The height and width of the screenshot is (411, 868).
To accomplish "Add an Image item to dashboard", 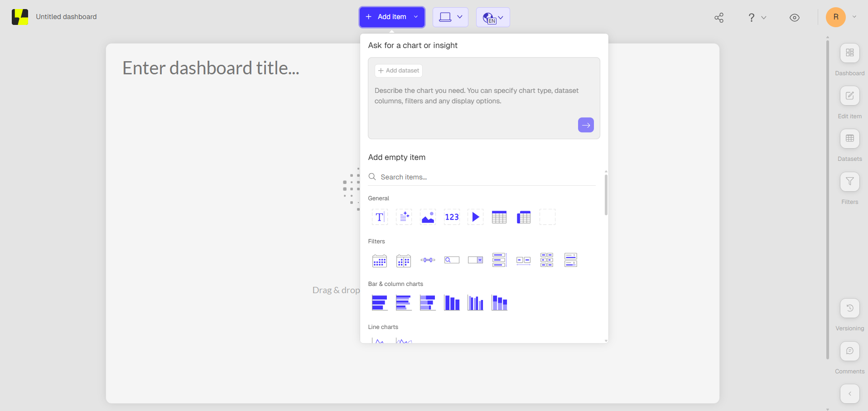I will click(x=428, y=217).
